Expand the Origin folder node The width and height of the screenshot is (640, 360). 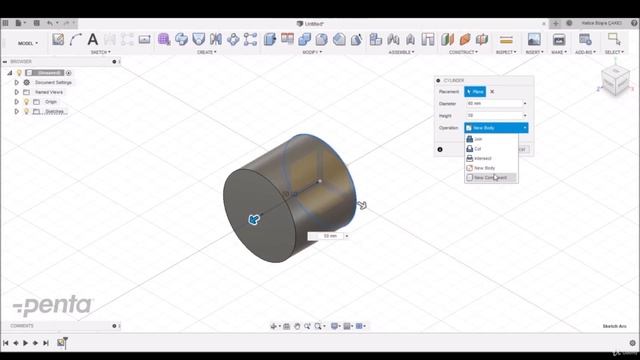click(17, 102)
